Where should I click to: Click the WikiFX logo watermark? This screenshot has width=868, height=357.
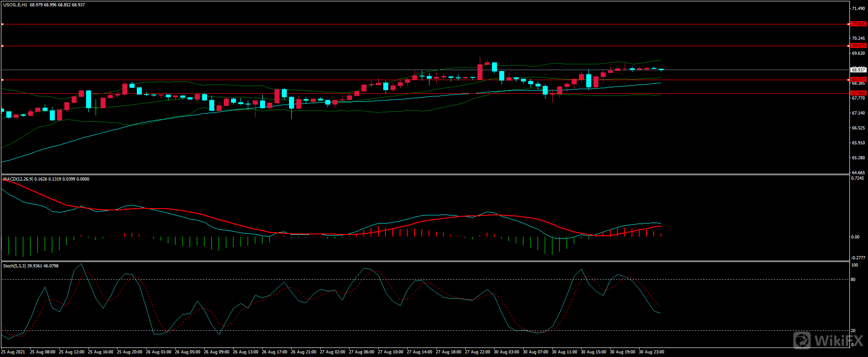(828, 340)
